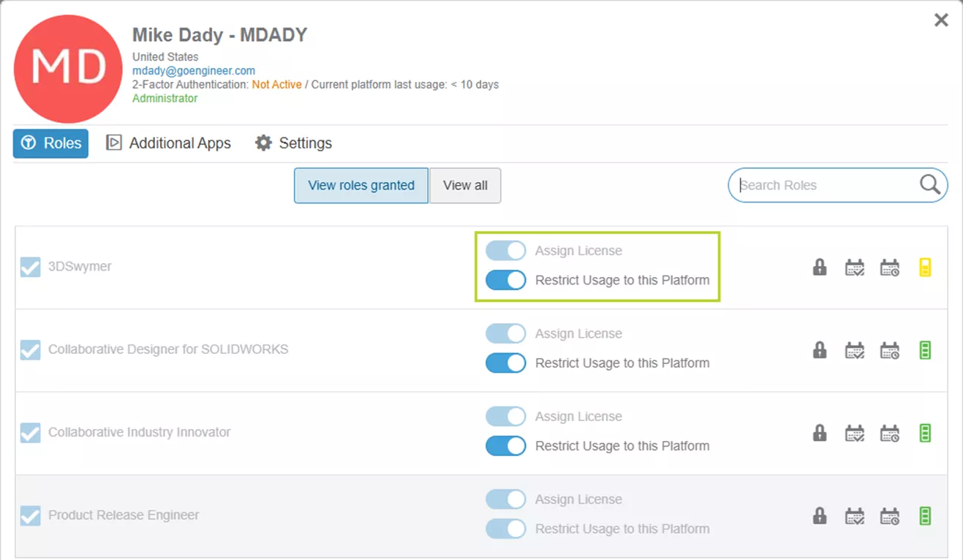963x560 pixels.
Task: Uncheck the Collaborative Designer for SOLIDWORKS checkbox
Action: [x=30, y=349]
